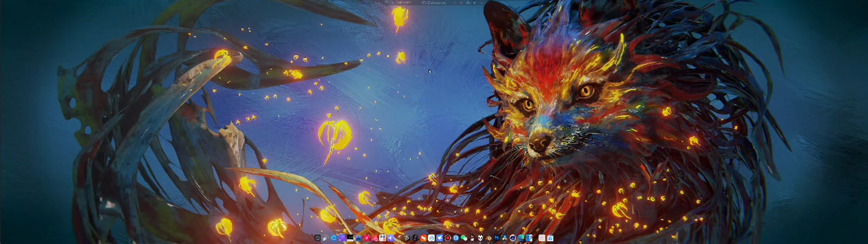Click the pause button in top recording bar
Screen dimensions: 868x244
click(454, 3)
